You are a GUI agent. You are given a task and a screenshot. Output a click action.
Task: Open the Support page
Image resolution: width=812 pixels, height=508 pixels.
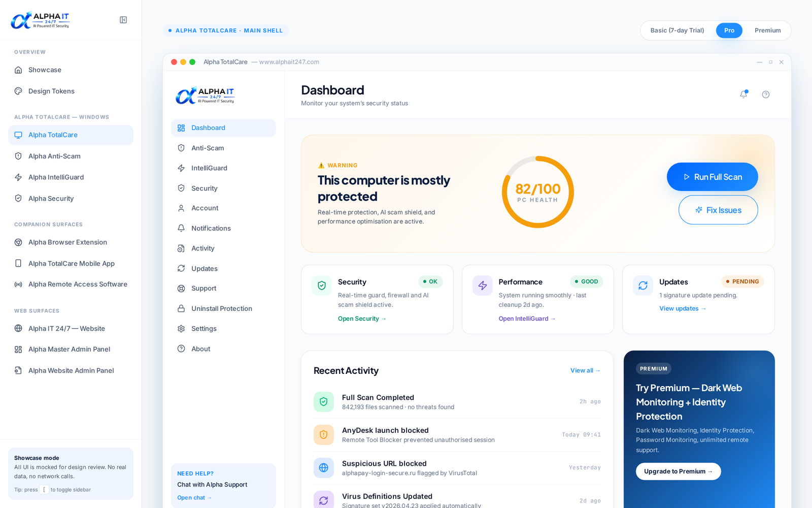(x=223, y=289)
